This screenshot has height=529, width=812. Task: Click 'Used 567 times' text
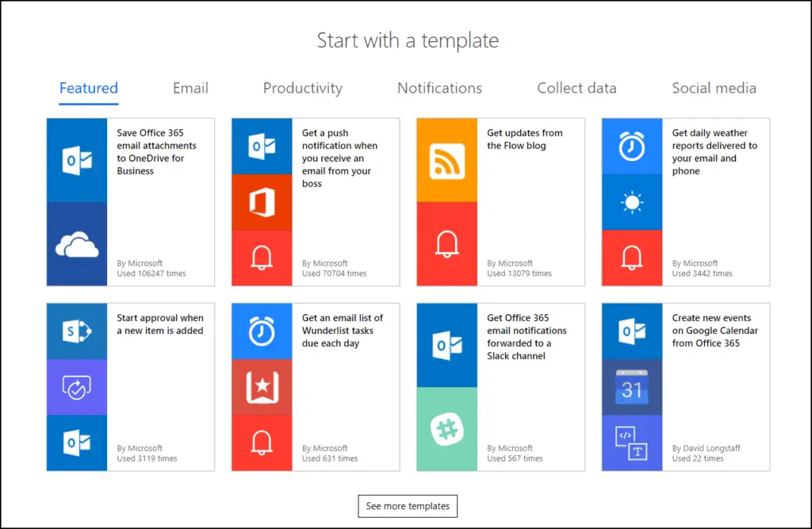515,458
